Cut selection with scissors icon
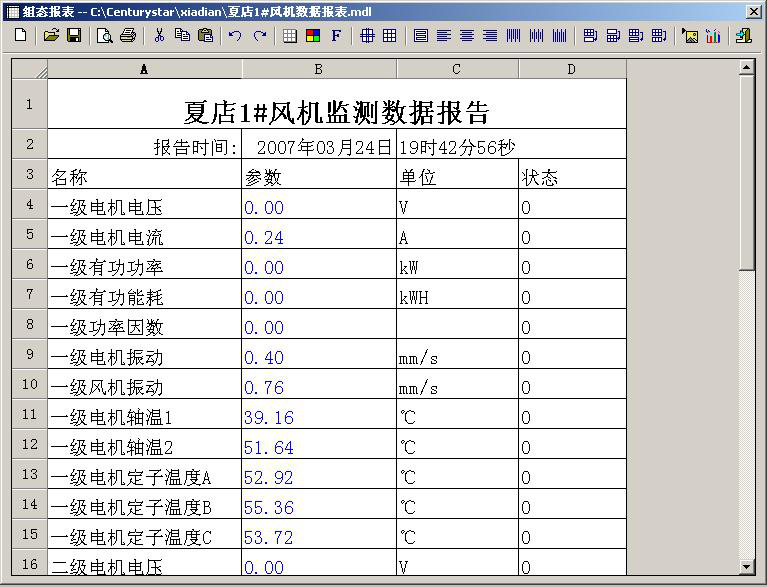767x587 pixels. pos(159,36)
